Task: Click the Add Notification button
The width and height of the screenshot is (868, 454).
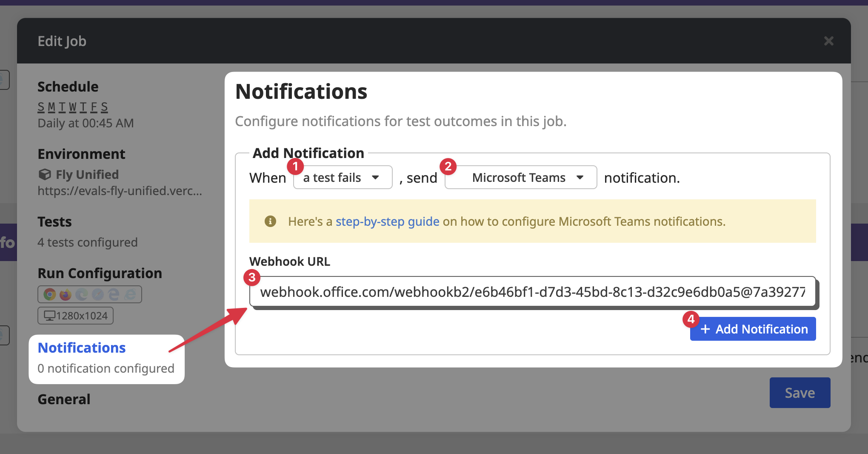Action: click(753, 329)
